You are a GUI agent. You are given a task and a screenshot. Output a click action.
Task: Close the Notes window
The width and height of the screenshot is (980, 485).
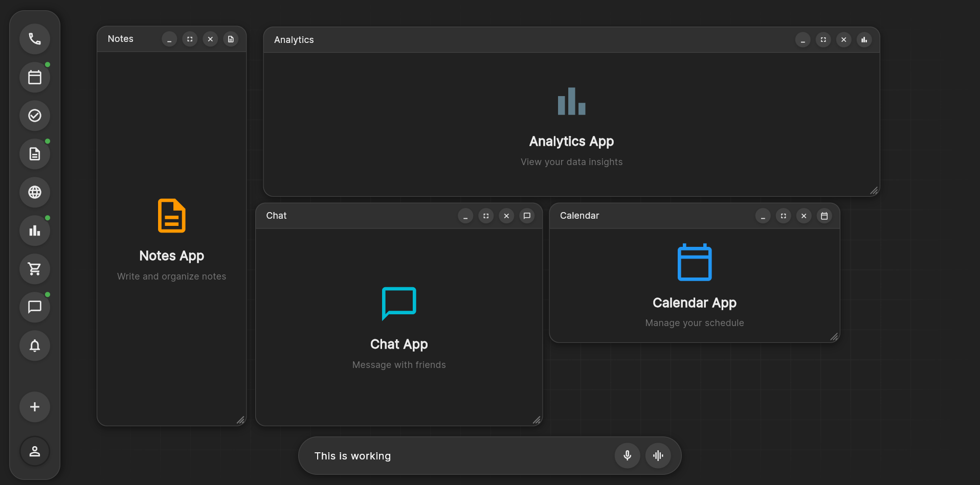[210, 39]
